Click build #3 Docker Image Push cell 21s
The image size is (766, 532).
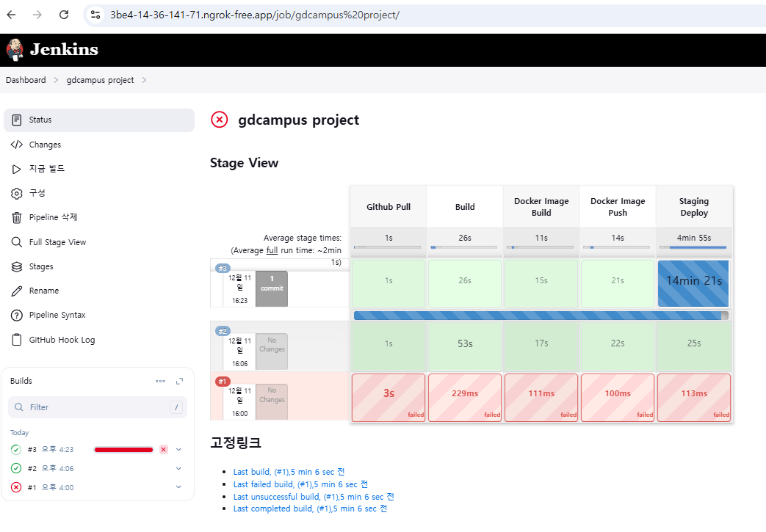pyautogui.click(x=618, y=283)
